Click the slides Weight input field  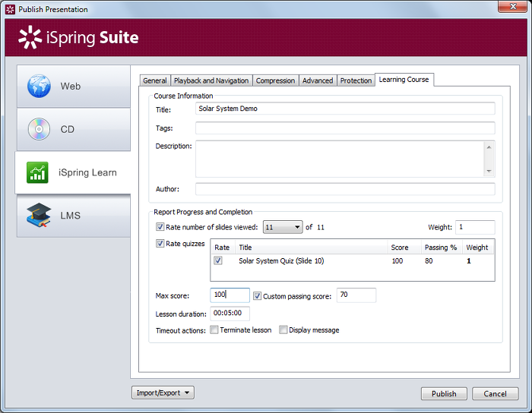[x=475, y=227]
